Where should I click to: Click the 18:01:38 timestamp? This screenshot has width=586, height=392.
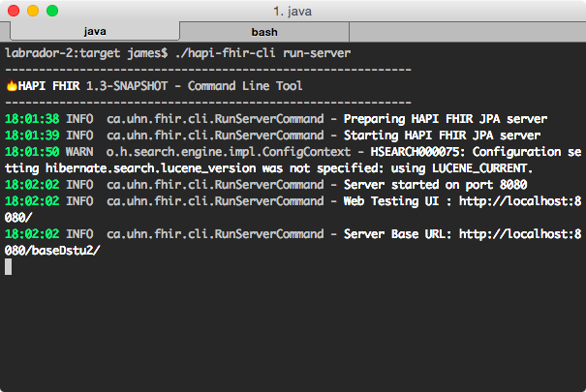32,119
